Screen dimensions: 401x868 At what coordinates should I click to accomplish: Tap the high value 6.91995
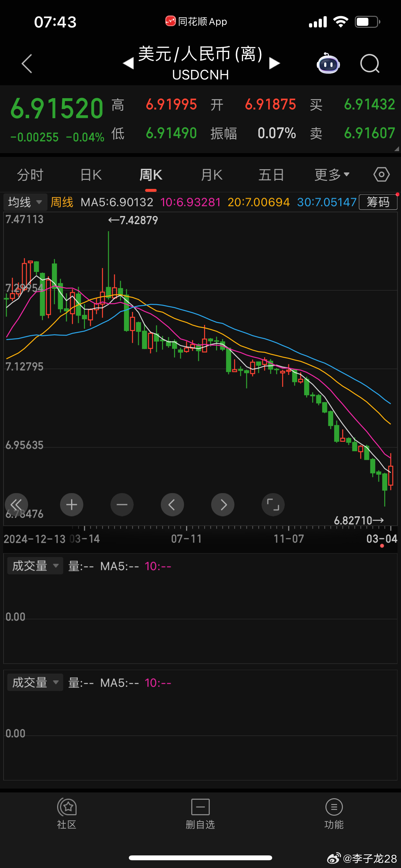(171, 104)
